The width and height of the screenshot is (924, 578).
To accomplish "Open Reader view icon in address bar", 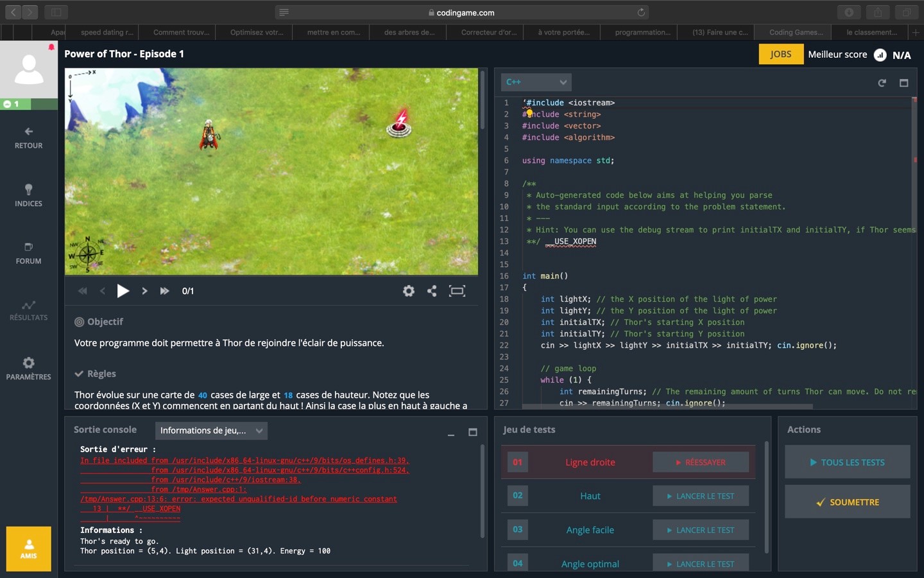I will point(284,12).
